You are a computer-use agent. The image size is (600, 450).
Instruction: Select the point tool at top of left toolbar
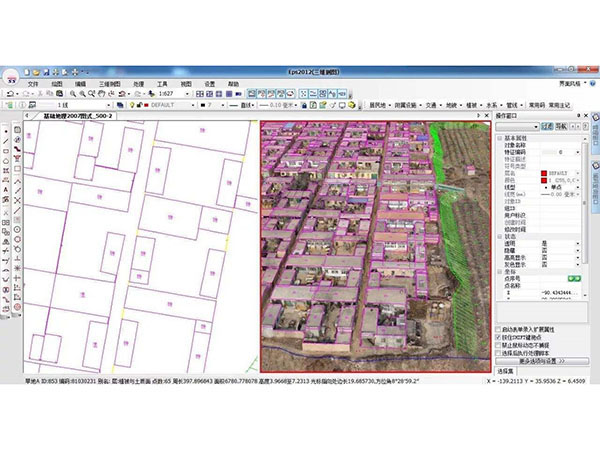pos(6,132)
